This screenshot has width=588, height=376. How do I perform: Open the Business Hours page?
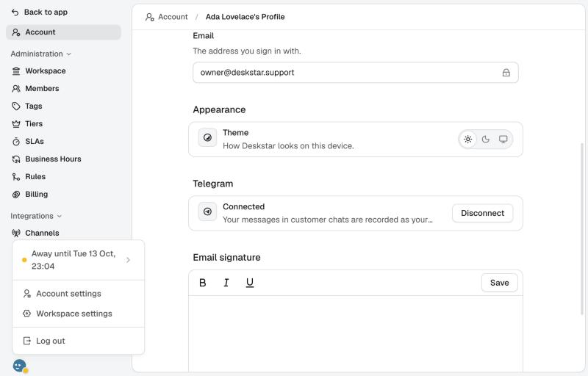tap(63, 159)
